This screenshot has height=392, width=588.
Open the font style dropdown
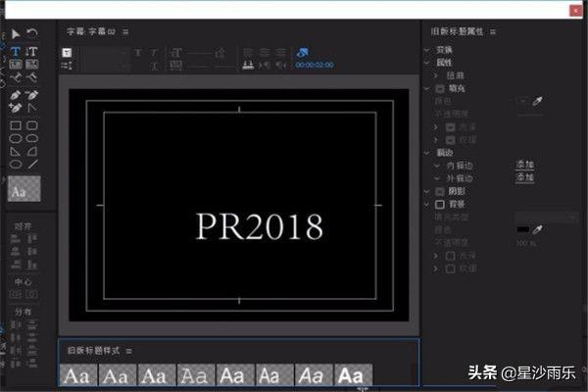[x=105, y=67]
